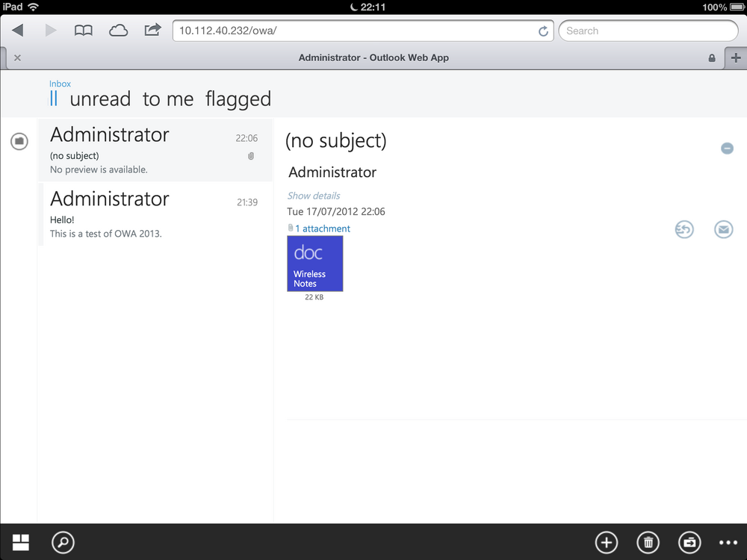Show flagged messages only
The image size is (747, 560).
tap(238, 99)
